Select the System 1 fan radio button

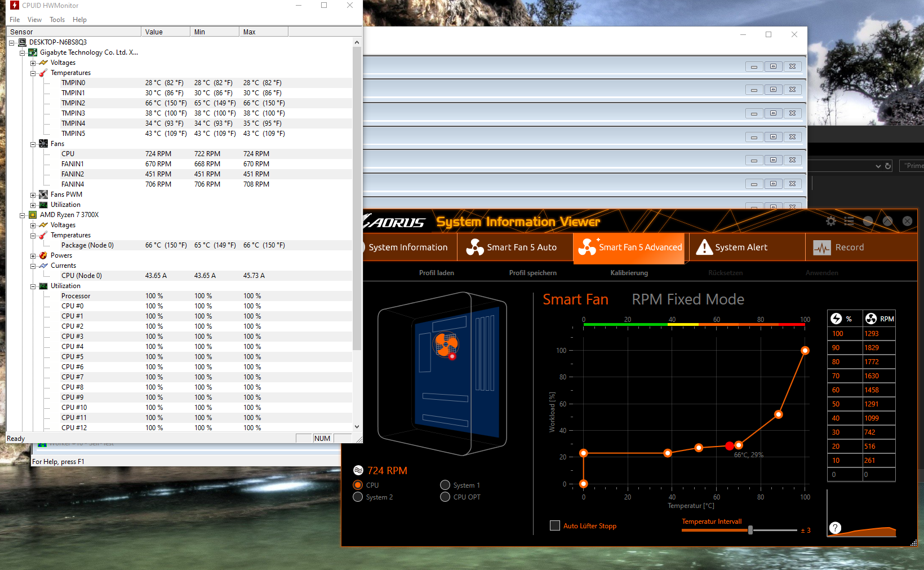point(445,485)
